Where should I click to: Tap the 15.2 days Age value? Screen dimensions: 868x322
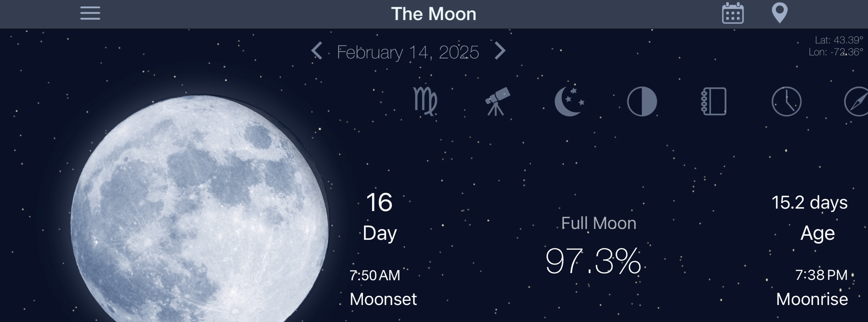point(809,202)
